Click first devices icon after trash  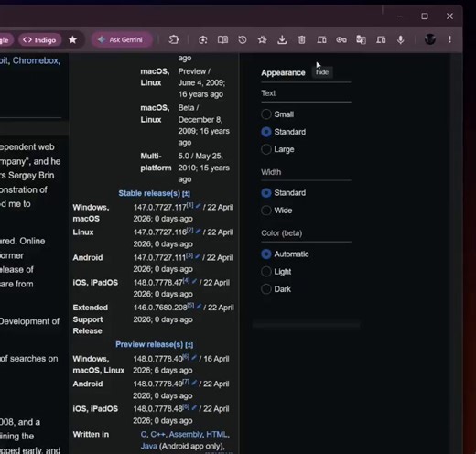tap(321, 39)
